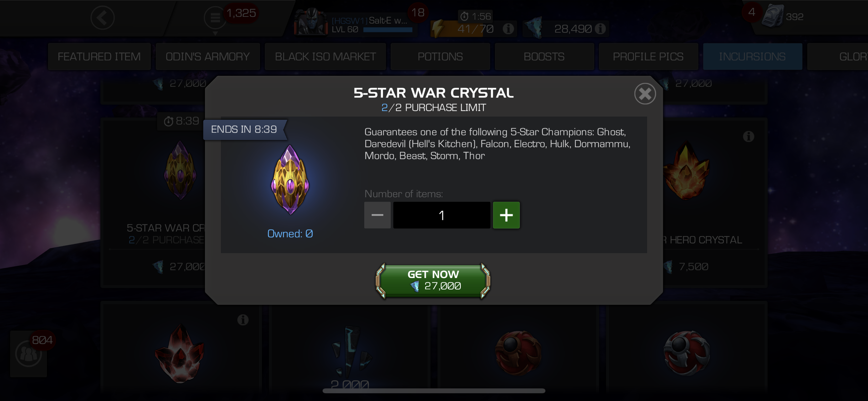Go back using the arrow icon
Viewport: 868px width, 401px height.
click(102, 17)
